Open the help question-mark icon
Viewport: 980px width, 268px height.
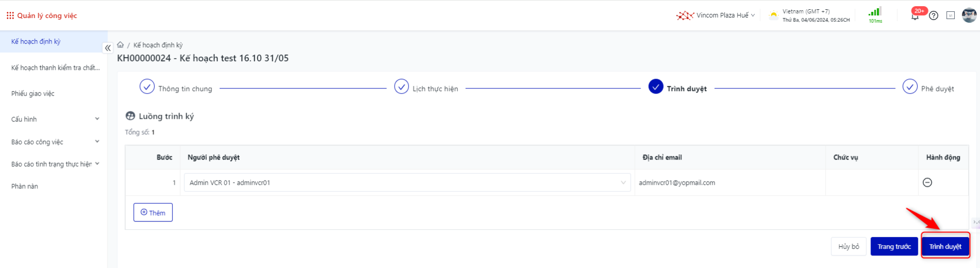point(934,15)
